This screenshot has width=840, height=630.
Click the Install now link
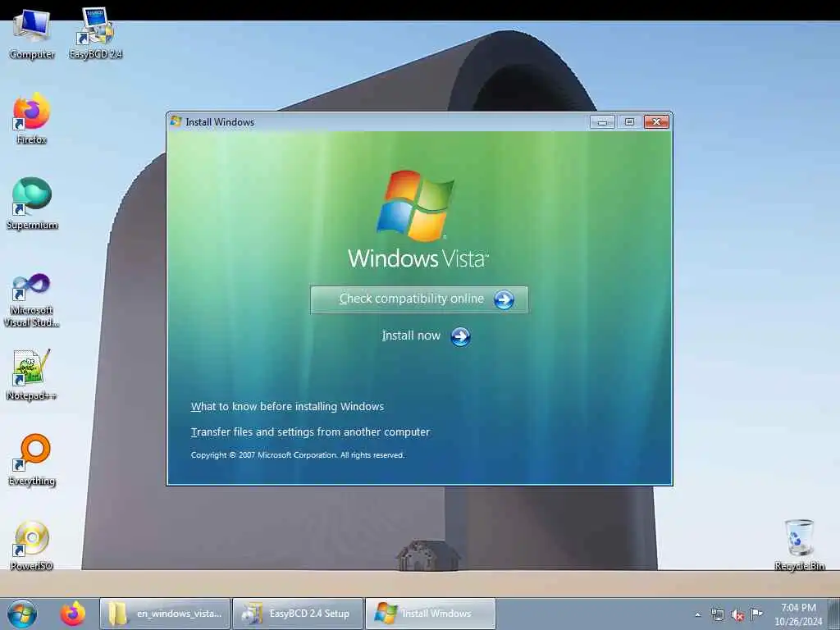(411, 336)
